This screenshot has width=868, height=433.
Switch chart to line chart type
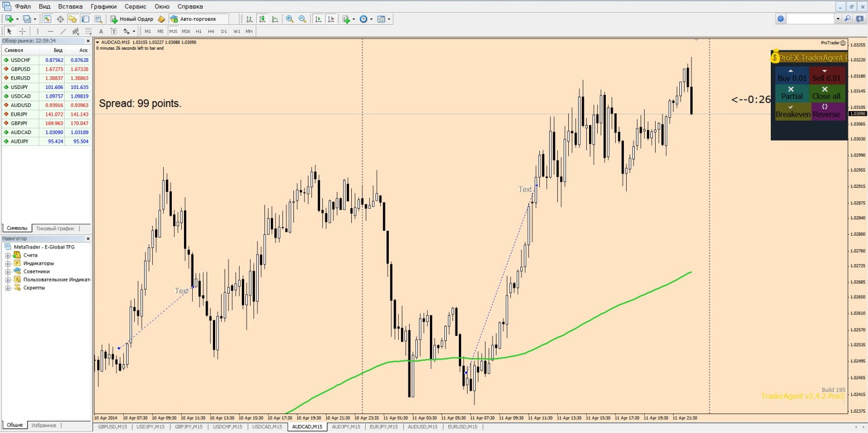pyautogui.click(x=275, y=19)
